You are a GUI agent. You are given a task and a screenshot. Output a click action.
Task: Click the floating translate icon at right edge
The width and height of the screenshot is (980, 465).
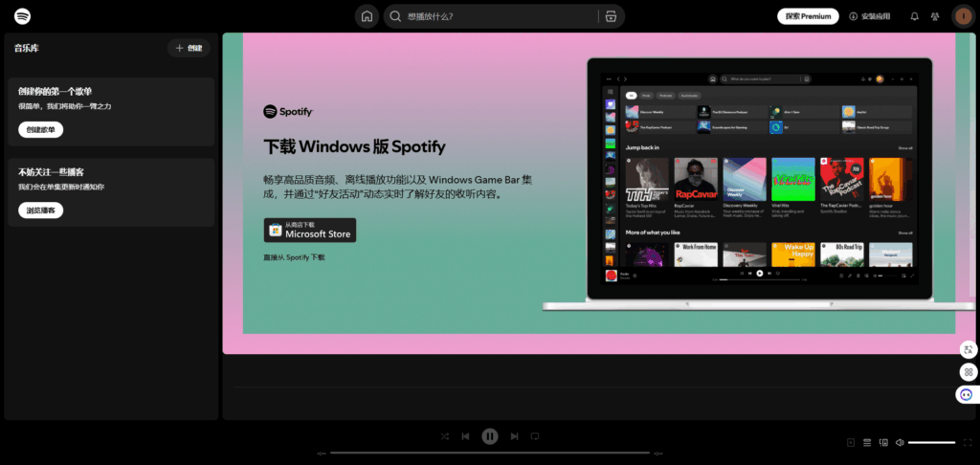(x=969, y=350)
